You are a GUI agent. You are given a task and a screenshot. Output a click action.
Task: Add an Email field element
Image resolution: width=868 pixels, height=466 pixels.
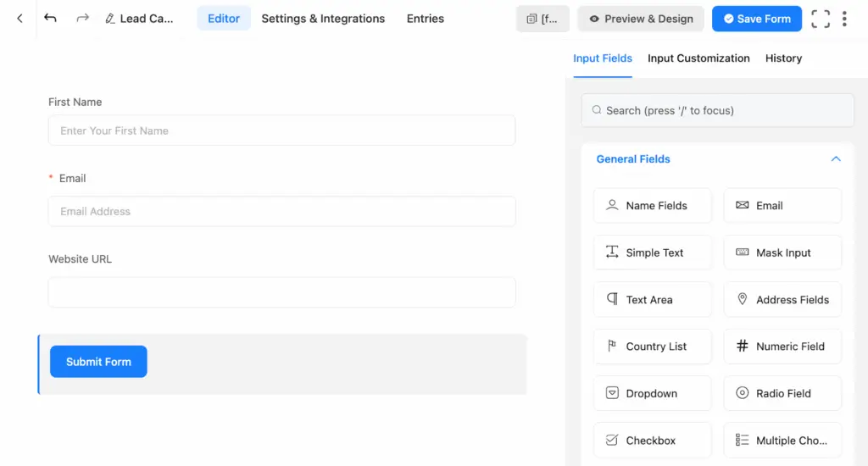[782, 205]
